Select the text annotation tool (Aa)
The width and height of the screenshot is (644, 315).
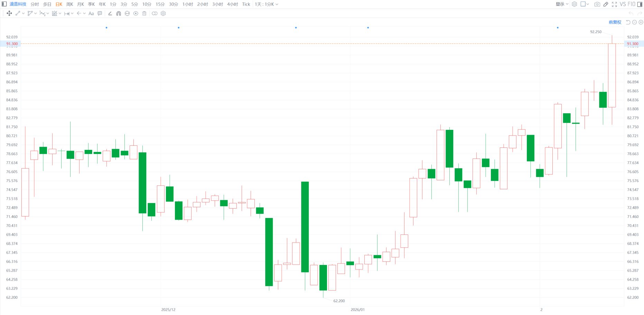[x=91, y=13]
